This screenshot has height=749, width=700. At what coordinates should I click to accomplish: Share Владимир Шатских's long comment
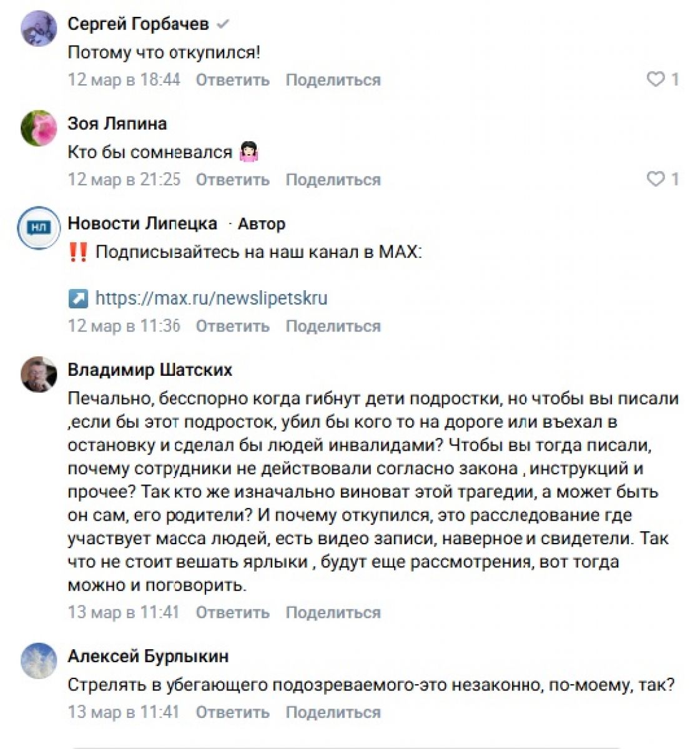pos(333,612)
